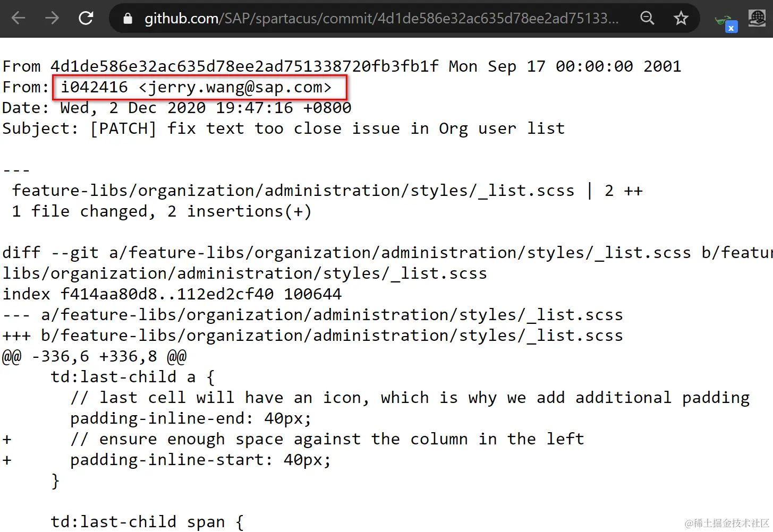Bookmark this page with the star
The width and height of the screenshot is (773, 532).
[681, 19]
